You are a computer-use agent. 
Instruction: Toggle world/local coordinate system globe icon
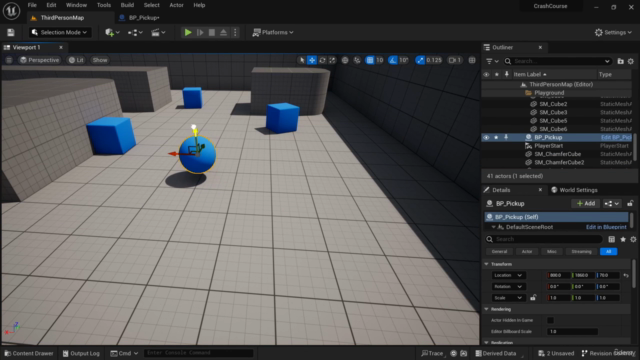(x=345, y=60)
